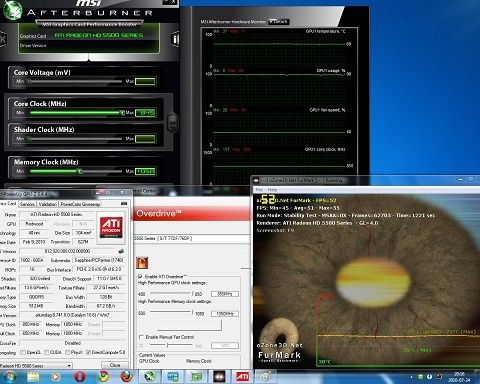This screenshot has height=384, width=480.
Task: Switch to the FurMark taskbar button
Action: pyautogui.click(x=219, y=377)
